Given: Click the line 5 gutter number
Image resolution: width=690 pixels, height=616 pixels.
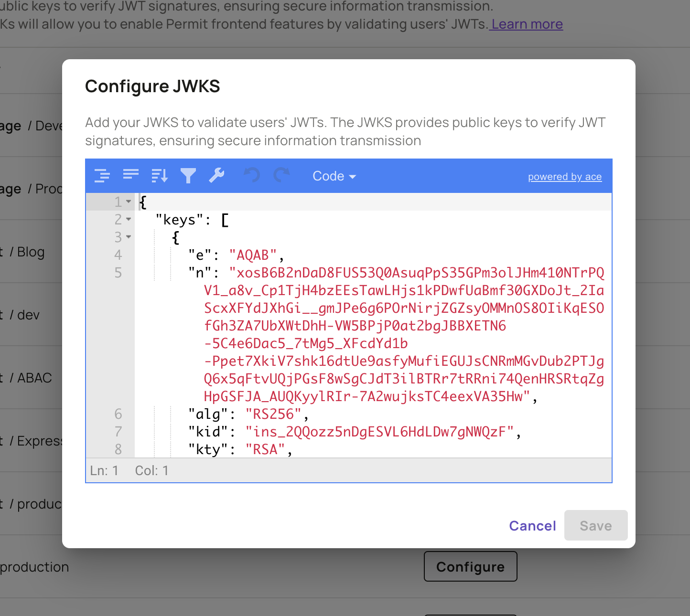Looking at the screenshot, I should click(118, 273).
